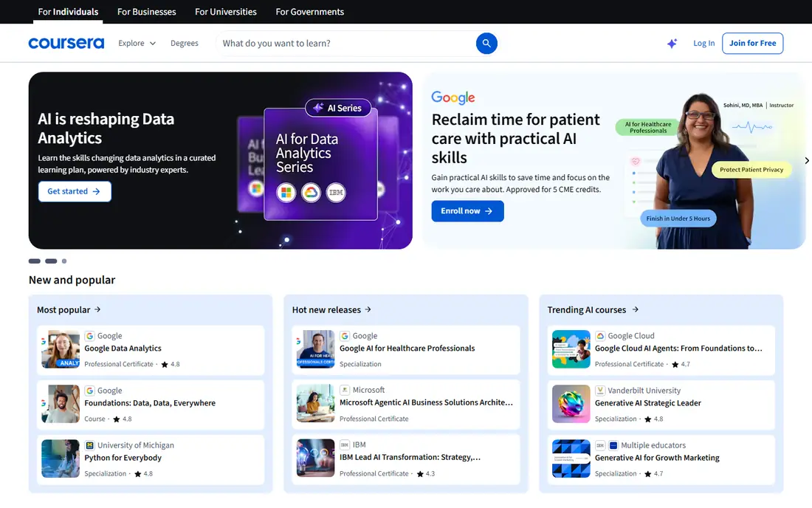The width and height of the screenshot is (812, 508).
Task: Open the AI sparkle assistant icon
Action: point(672,44)
